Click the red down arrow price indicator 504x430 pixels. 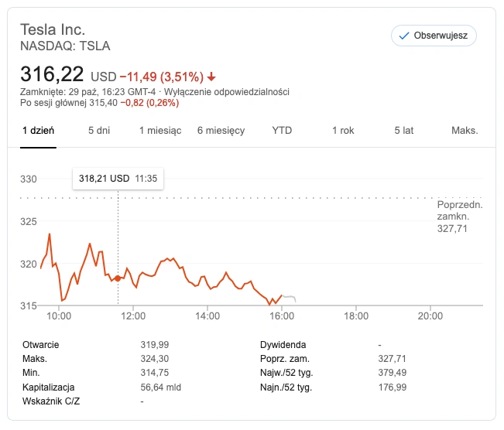coord(211,77)
